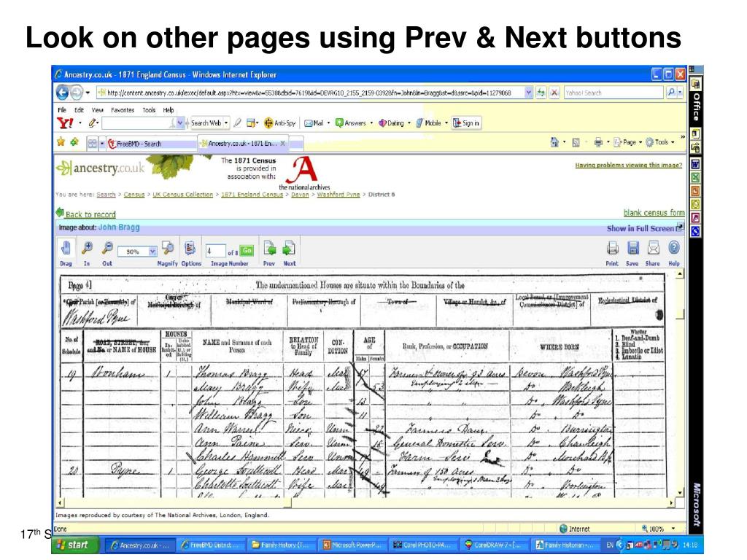Click the Refresh page icon
The width and height of the screenshot is (747, 560).
[x=541, y=93]
